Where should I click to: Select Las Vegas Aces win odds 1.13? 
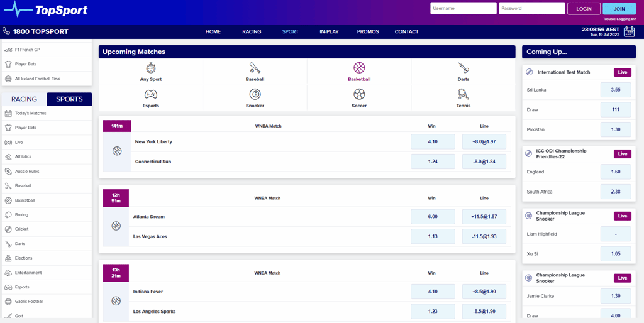pyautogui.click(x=433, y=236)
